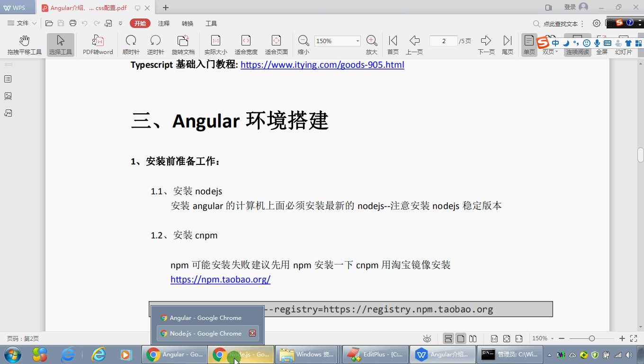This screenshot has height=364, width=644.
Task: Open the npm.taobao.org link
Action: (221, 279)
